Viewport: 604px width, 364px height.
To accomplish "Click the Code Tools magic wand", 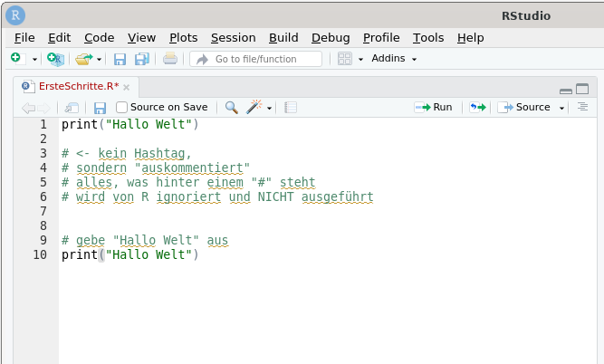I will pos(254,107).
